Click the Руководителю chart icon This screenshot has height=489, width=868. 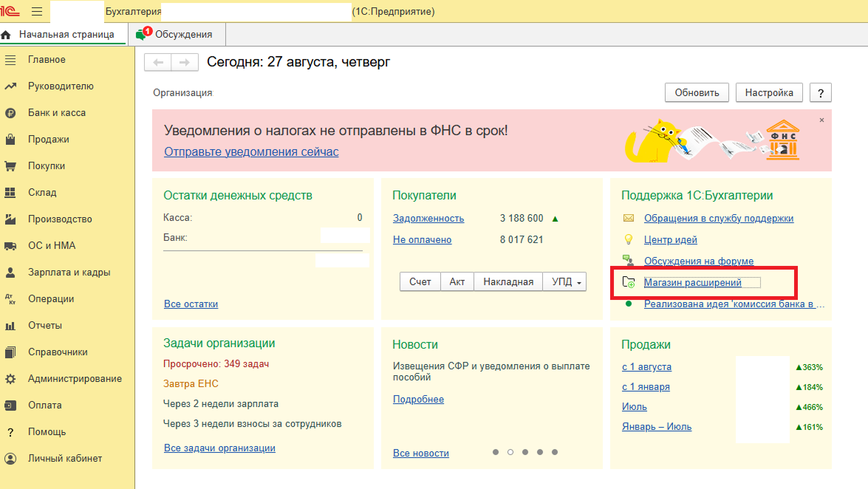point(10,86)
